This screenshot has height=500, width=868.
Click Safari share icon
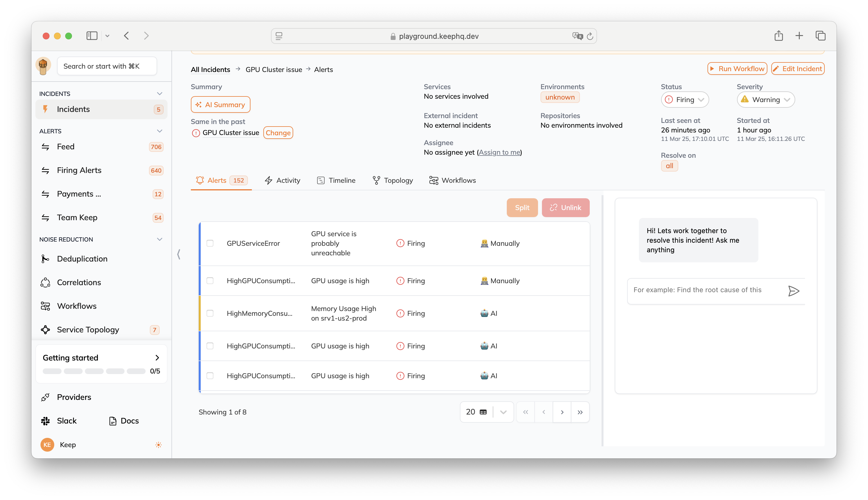(778, 36)
